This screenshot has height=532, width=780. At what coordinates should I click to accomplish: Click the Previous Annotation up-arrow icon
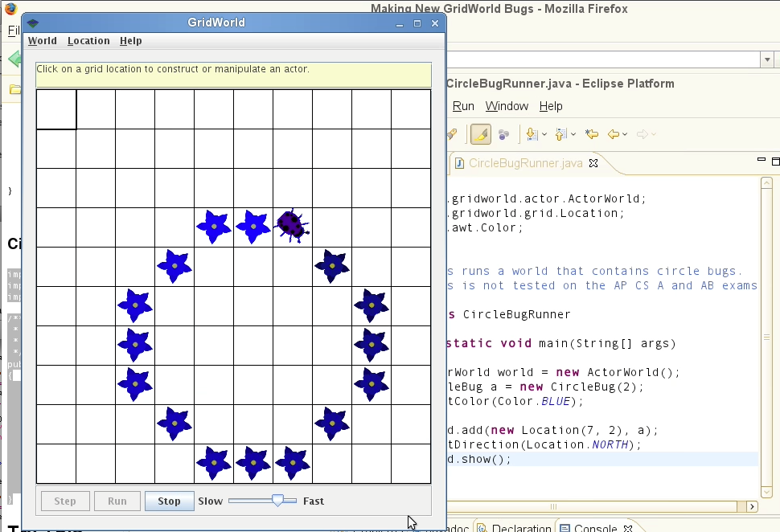[x=561, y=134]
